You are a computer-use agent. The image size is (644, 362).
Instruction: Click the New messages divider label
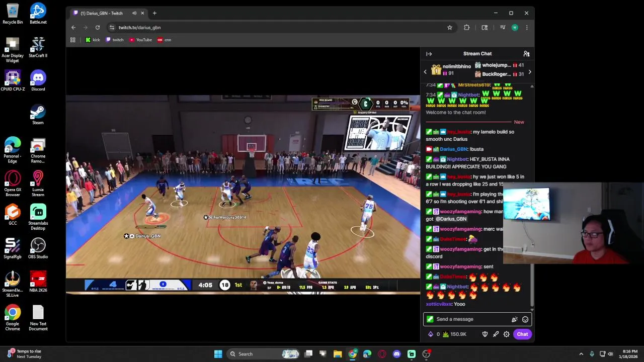519,122
